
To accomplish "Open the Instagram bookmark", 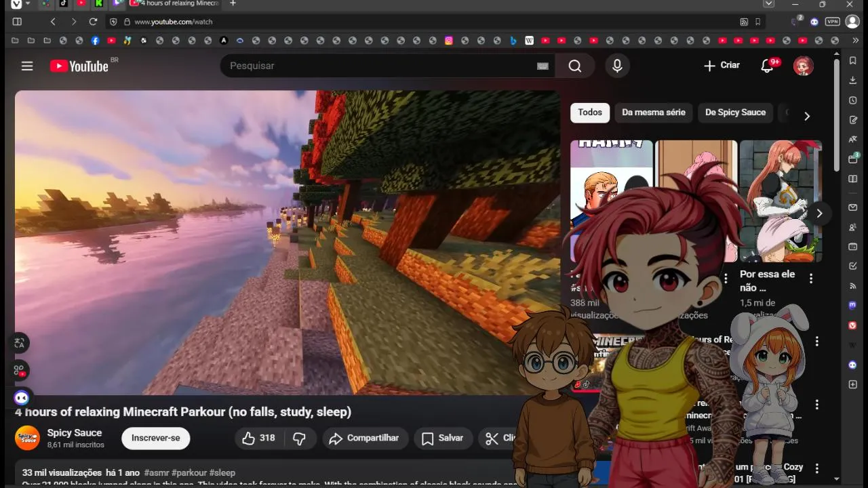I will pos(449,41).
